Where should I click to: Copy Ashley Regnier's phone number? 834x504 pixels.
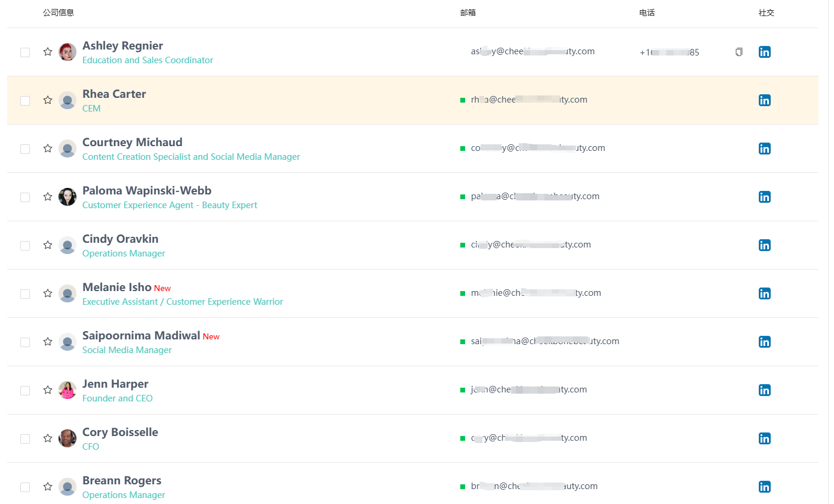click(x=739, y=52)
